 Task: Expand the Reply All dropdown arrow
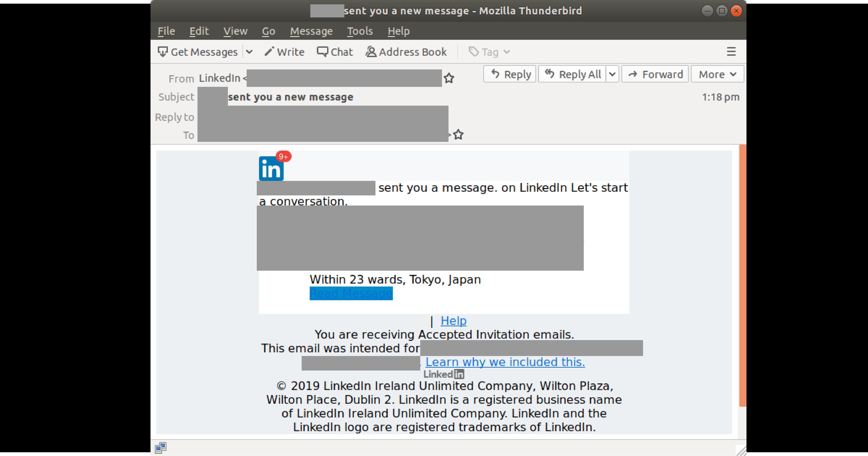[x=612, y=74]
